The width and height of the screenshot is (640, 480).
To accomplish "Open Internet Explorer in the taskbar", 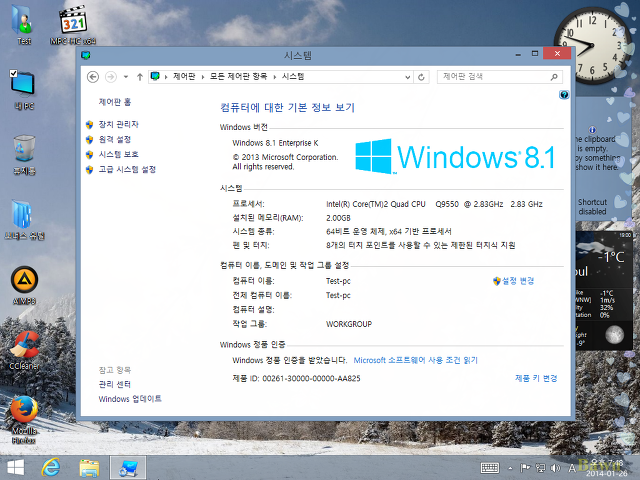I will 51,468.
